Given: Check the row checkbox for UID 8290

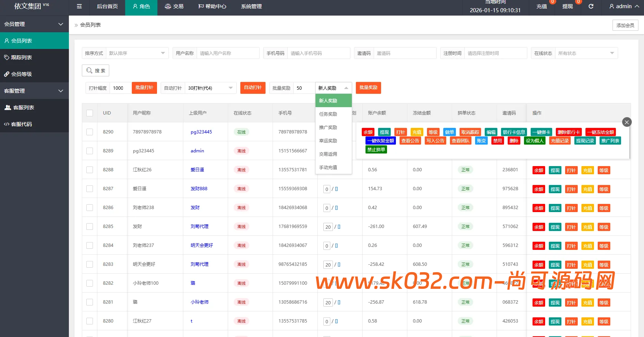Looking at the screenshot, I should 89,132.
